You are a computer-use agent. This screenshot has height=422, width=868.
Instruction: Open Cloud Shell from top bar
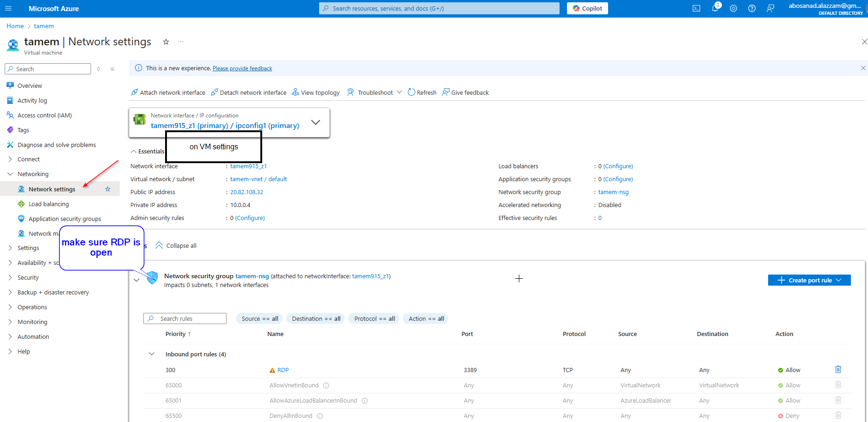point(696,8)
